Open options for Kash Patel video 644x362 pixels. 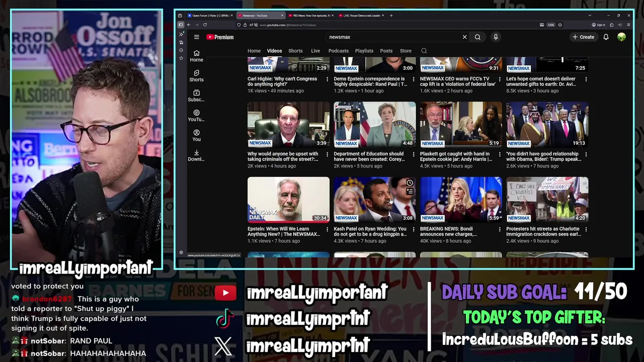pyautogui.click(x=414, y=229)
